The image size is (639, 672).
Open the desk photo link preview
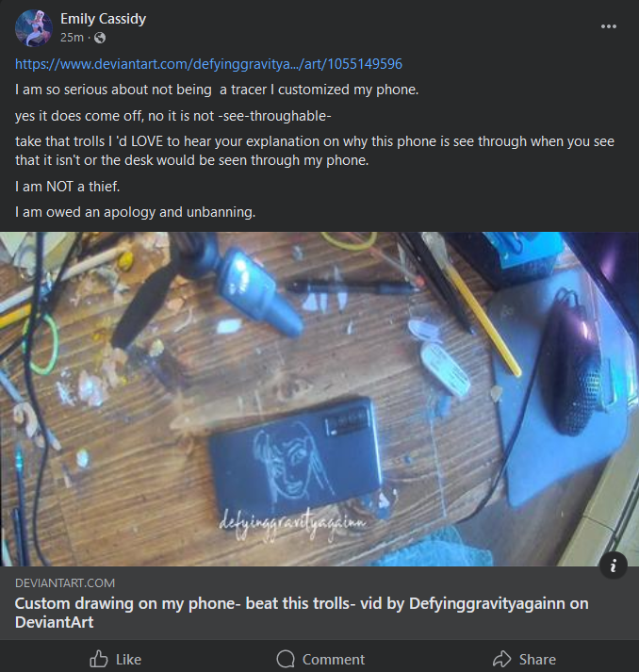click(319, 399)
